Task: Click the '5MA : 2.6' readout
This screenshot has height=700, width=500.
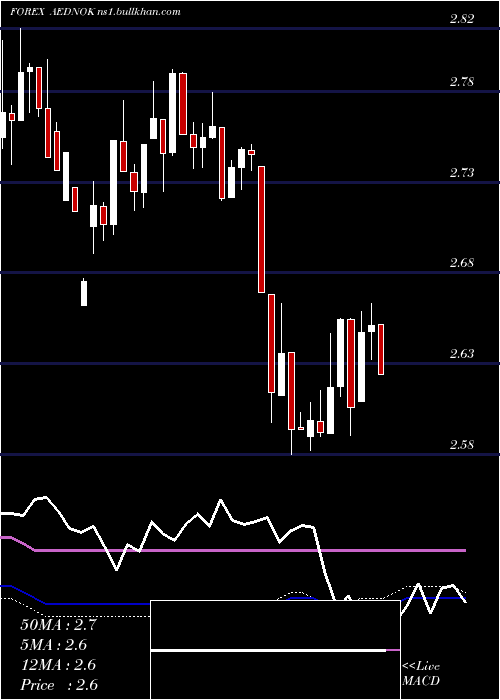Action: pos(54,645)
